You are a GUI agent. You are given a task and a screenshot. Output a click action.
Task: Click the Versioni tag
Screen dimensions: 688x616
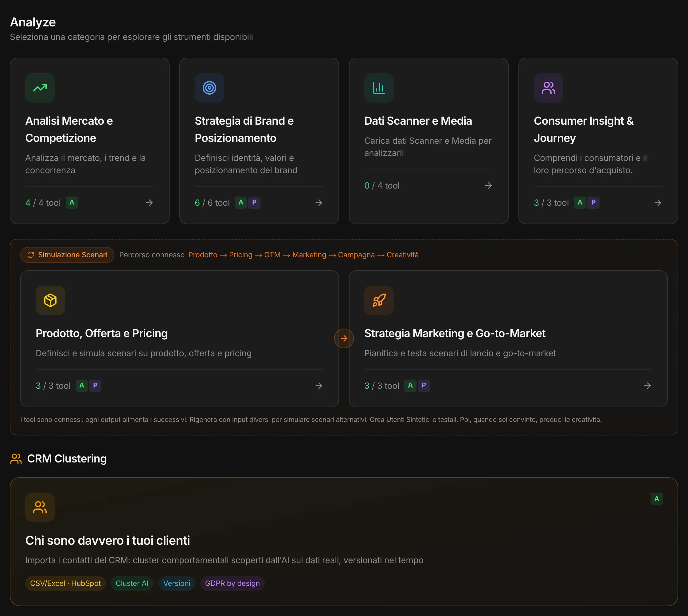point(177,583)
